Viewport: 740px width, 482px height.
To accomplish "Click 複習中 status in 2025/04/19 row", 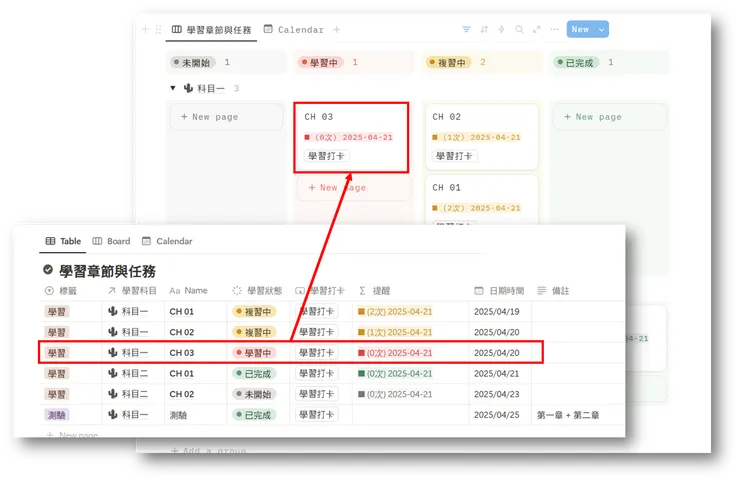I will [x=254, y=312].
